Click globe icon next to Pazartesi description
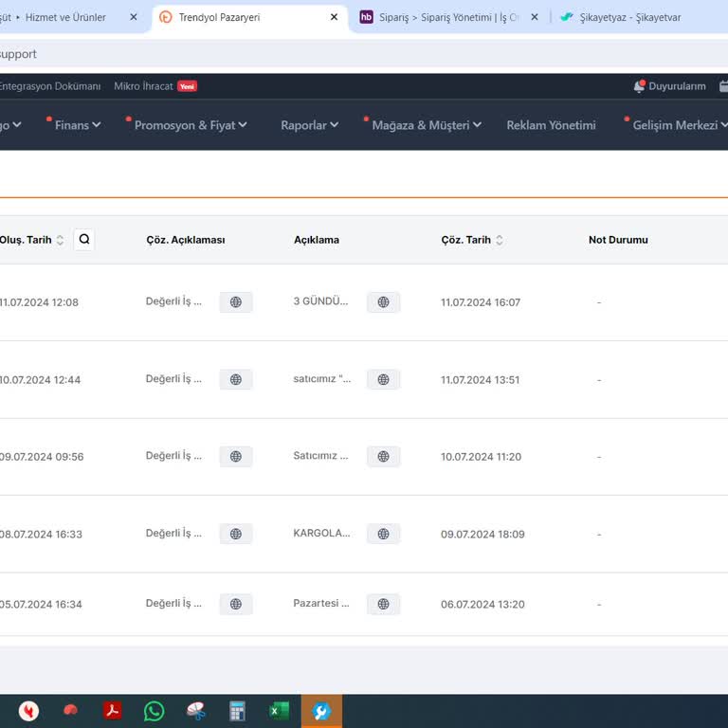 (x=383, y=604)
